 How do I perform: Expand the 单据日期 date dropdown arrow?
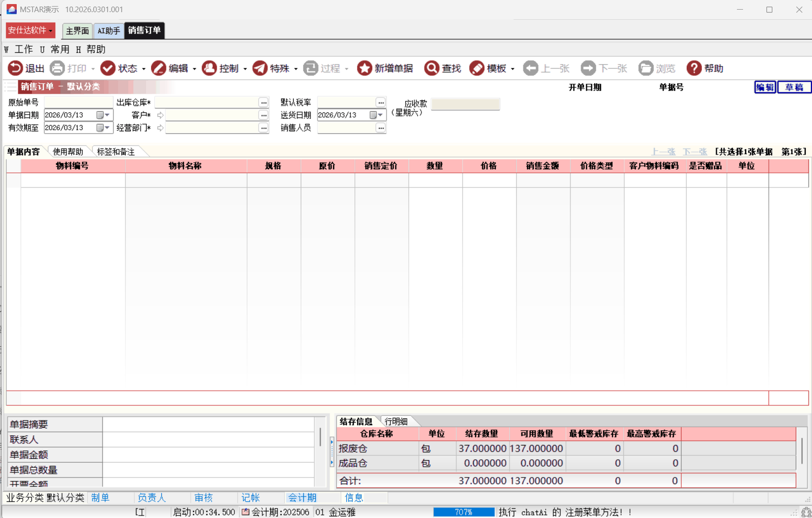pos(107,115)
